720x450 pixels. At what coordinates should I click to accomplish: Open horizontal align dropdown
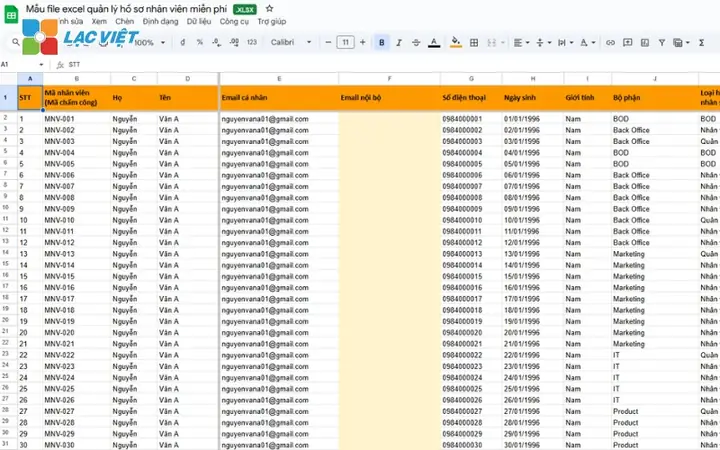click(x=521, y=42)
